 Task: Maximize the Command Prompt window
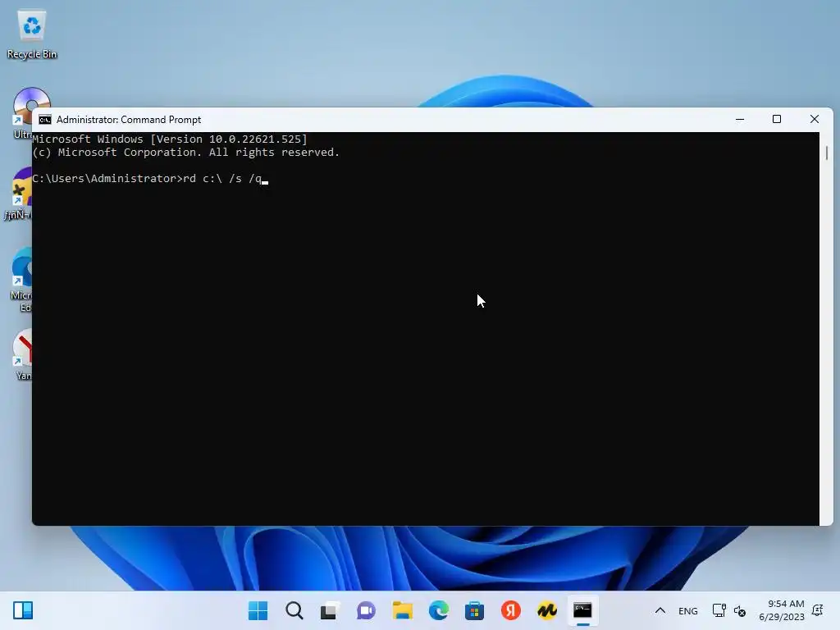(x=777, y=120)
